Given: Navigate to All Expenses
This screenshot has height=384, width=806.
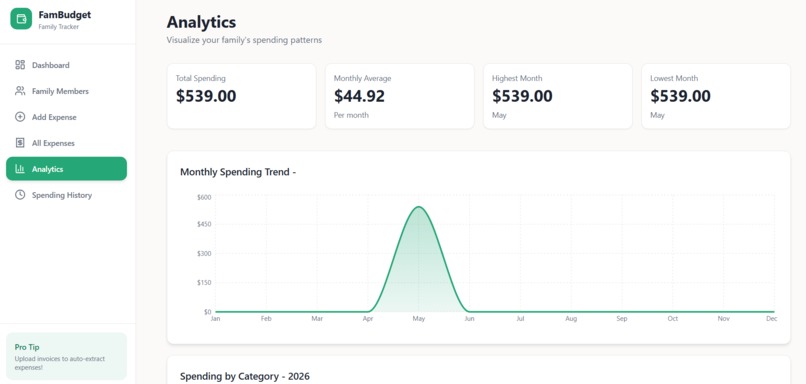Looking at the screenshot, I should coord(66,143).
